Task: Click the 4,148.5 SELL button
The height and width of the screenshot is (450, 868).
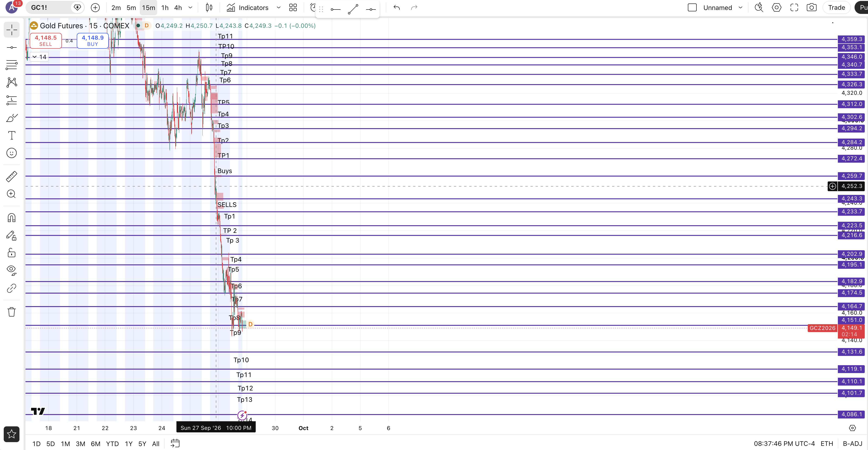Action: point(45,41)
